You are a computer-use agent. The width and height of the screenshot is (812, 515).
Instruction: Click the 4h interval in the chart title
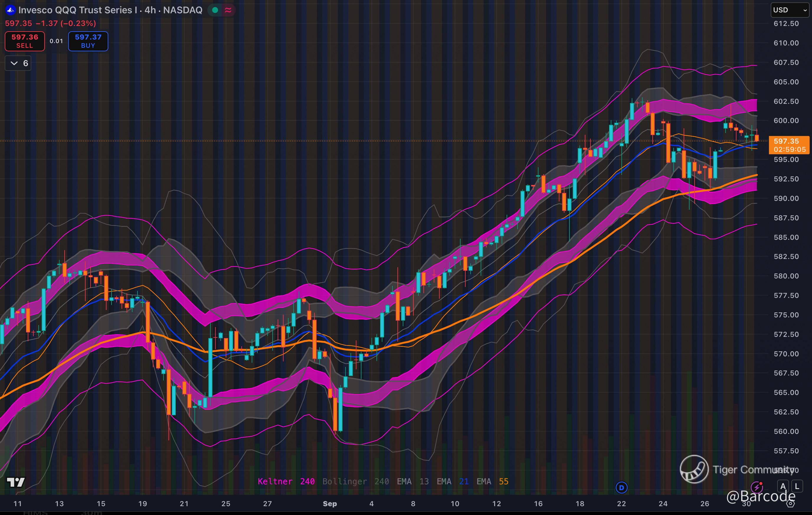pyautogui.click(x=150, y=10)
